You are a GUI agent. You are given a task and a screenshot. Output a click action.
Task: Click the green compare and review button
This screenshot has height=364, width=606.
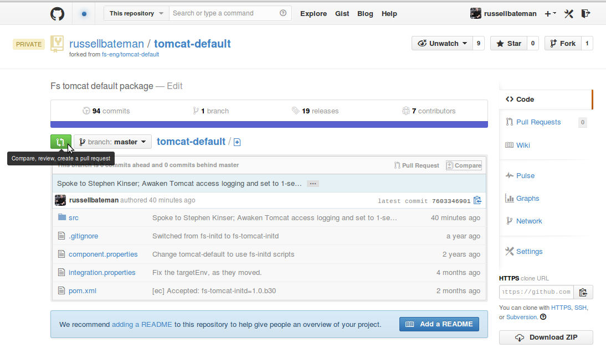tap(61, 142)
